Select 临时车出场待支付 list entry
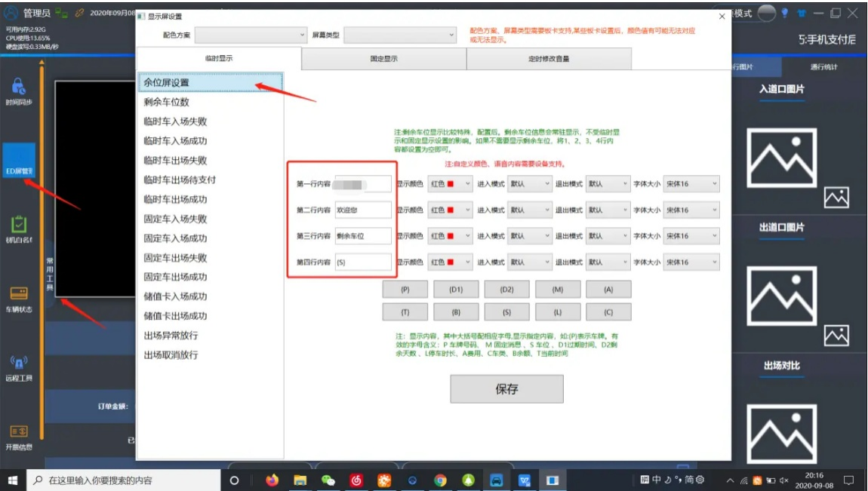The image size is (868, 491). coord(210,180)
